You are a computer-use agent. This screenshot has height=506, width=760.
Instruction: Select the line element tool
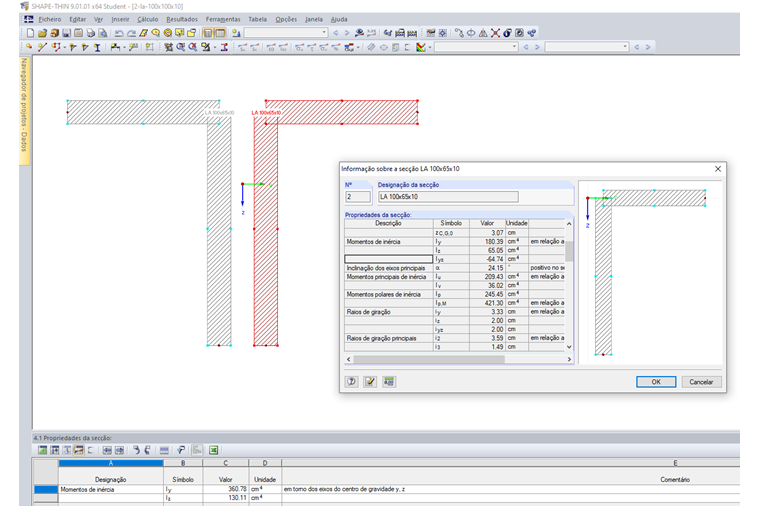[x=42, y=47]
